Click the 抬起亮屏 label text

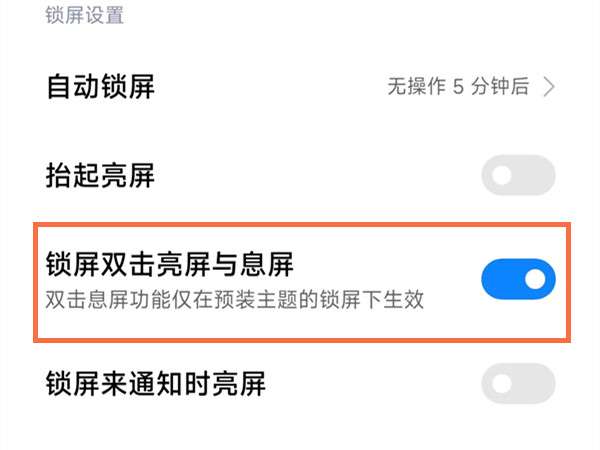[100, 176]
